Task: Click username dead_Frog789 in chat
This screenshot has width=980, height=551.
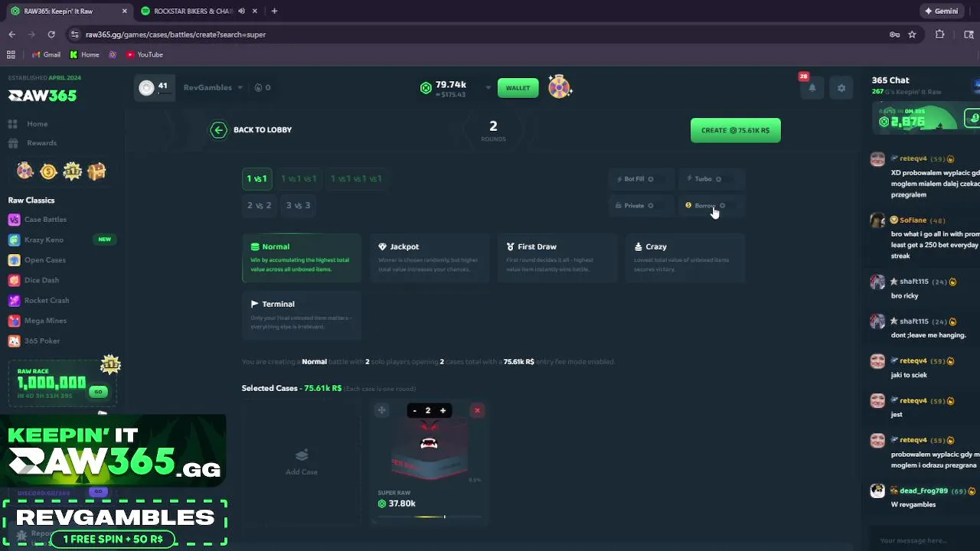Action: [923, 491]
